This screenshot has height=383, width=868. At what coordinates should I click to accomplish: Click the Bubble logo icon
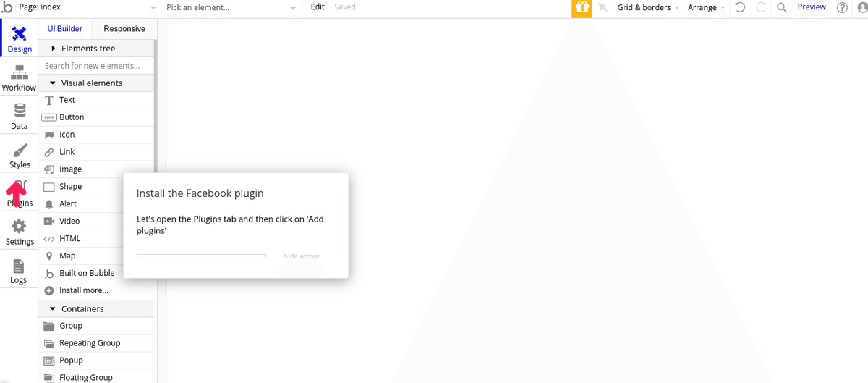(7, 7)
